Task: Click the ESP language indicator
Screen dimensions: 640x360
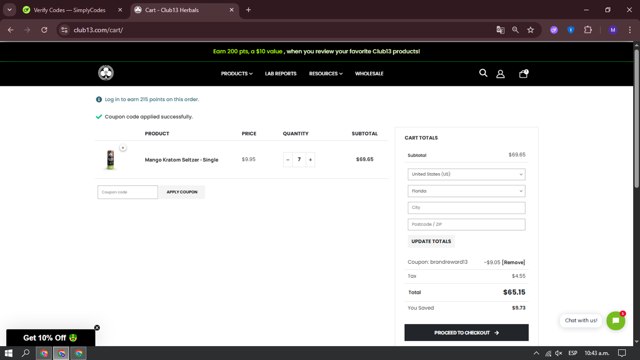Action: [573, 353]
